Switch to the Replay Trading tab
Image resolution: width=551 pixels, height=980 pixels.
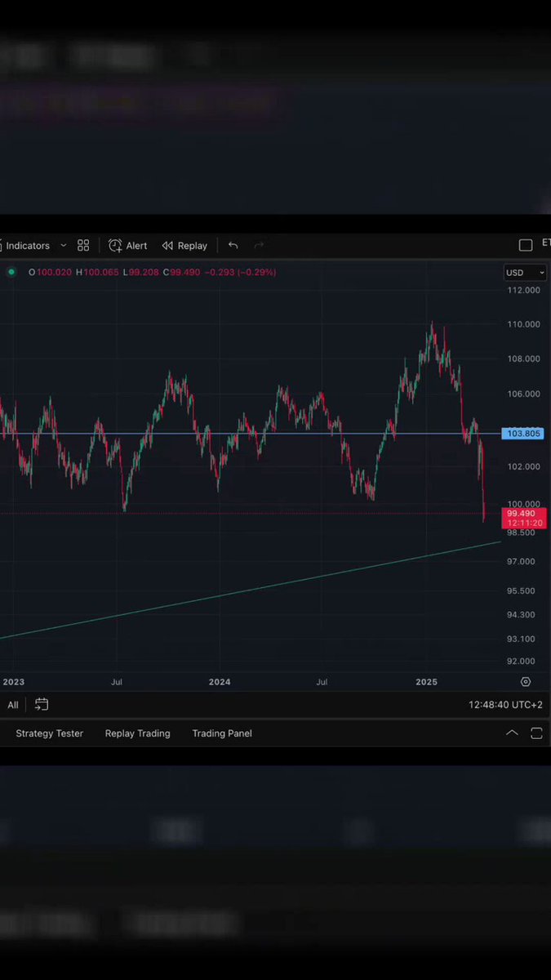pyautogui.click(x=138, y=733)
